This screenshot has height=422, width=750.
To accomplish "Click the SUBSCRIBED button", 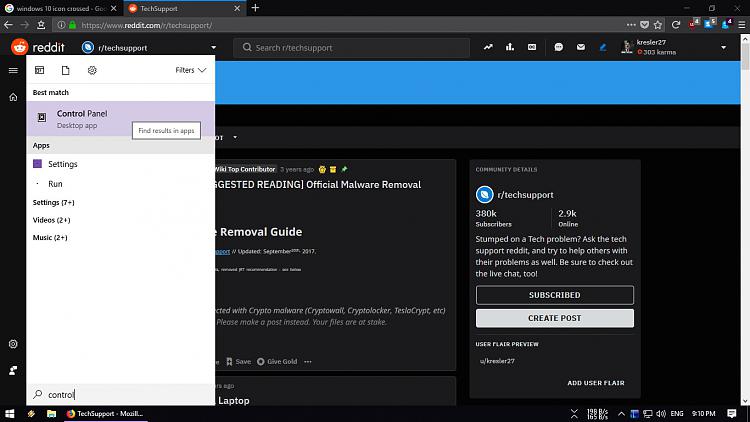I will [x=554, y=295].
